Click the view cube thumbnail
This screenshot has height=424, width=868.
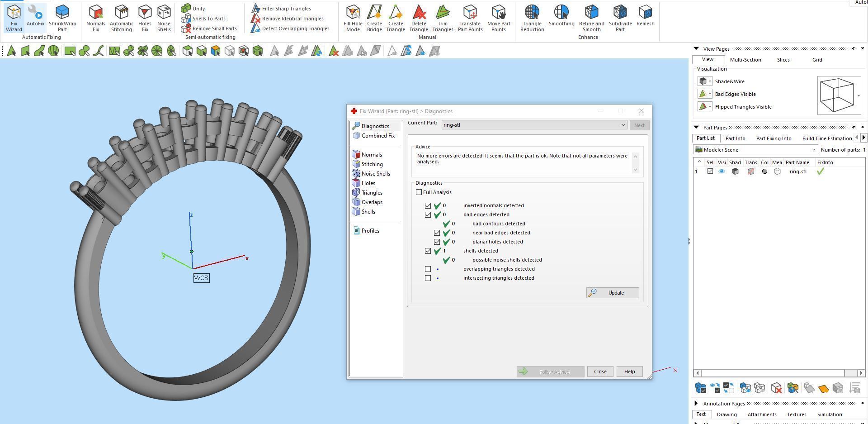click(836, 95)
